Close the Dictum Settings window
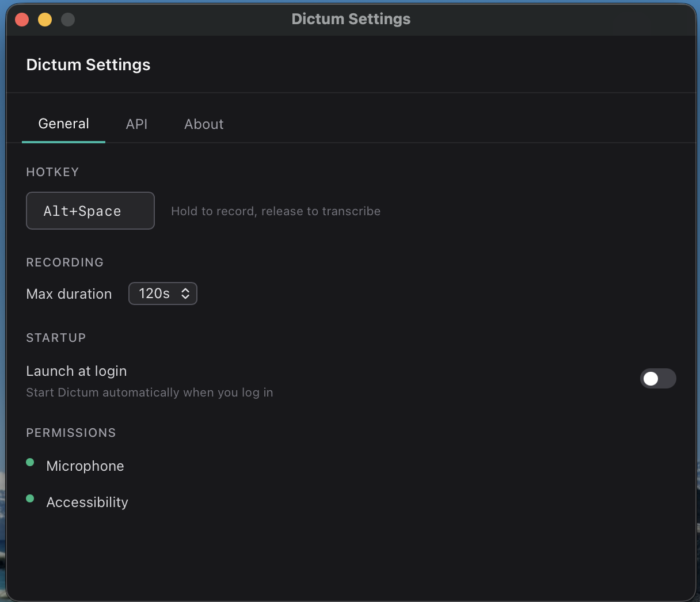The width and height of the screenshot is (700, 602). pyautogui.click(x=22, y=20)
